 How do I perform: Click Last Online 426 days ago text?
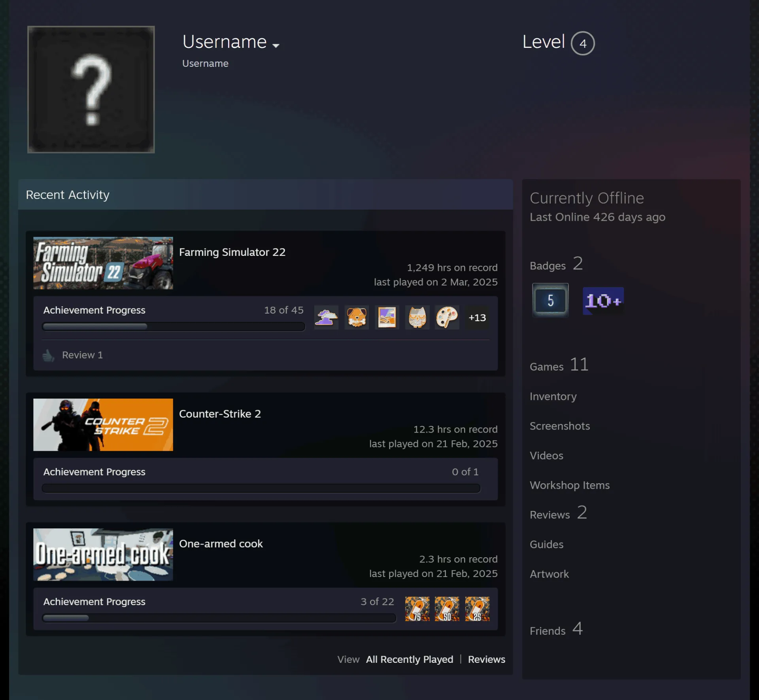point(597,217)
